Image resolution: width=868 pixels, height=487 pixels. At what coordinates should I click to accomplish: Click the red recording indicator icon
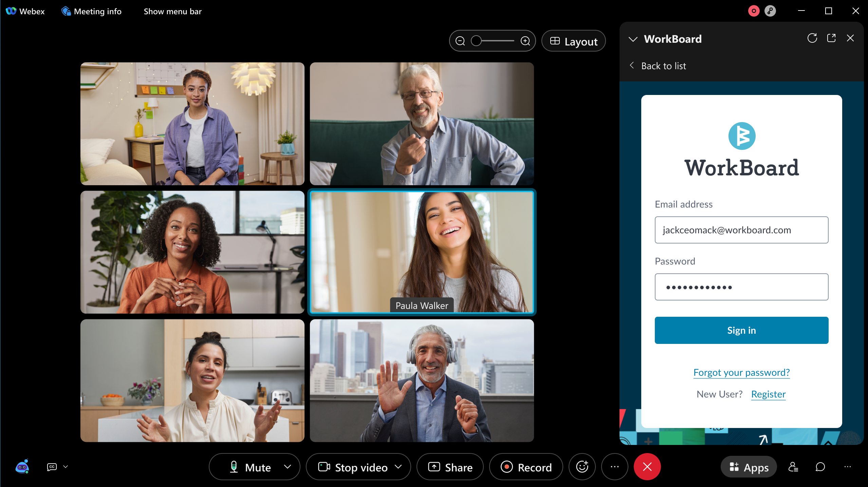(x=754, y=11)
